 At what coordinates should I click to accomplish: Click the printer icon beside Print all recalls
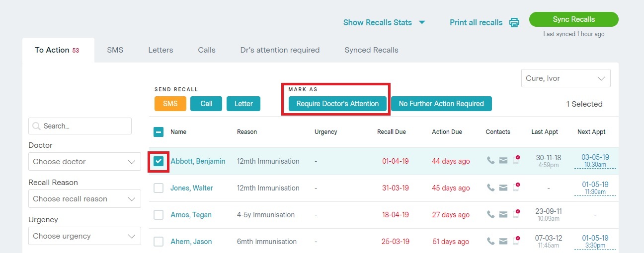[x=514, y=22]
